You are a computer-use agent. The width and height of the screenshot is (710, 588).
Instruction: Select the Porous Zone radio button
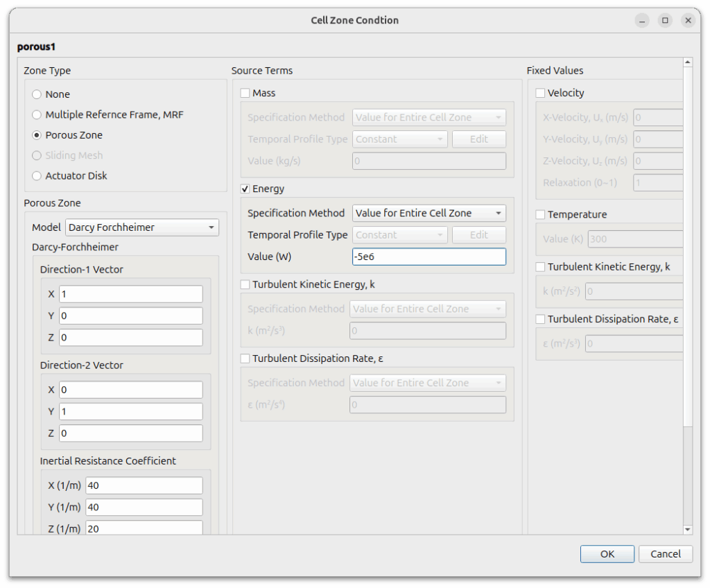click(37, 135)
